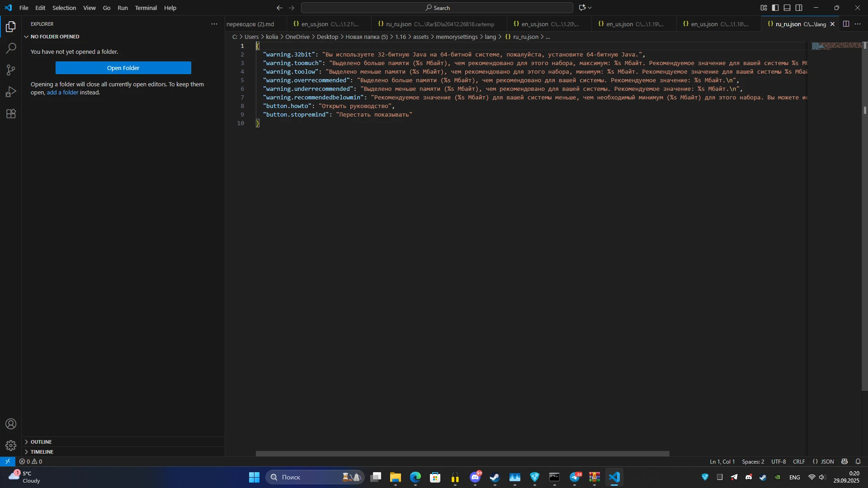This screenshot has height=488, width=868.
Task: Open the Search view in activity bar
Action: [x=11, y=48]
